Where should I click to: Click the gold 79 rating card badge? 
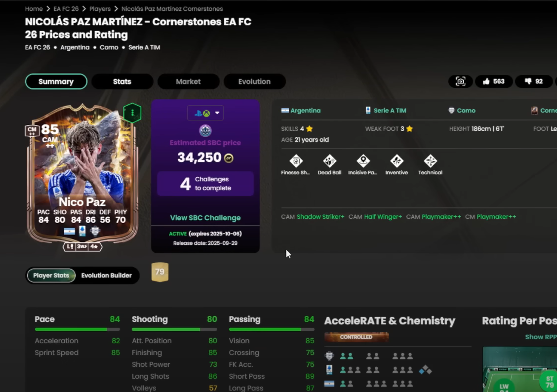click(x=160, y=272)
